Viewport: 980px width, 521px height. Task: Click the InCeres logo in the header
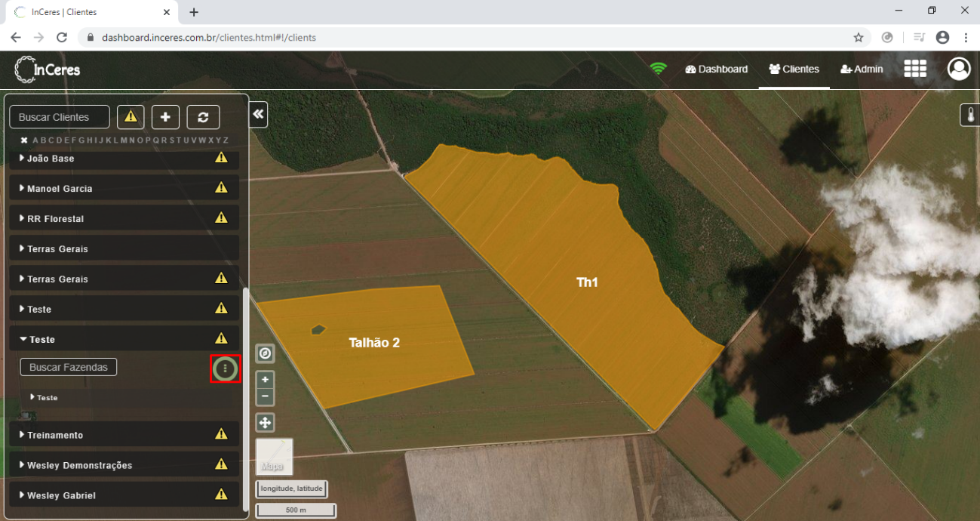[x=48, y=69]
